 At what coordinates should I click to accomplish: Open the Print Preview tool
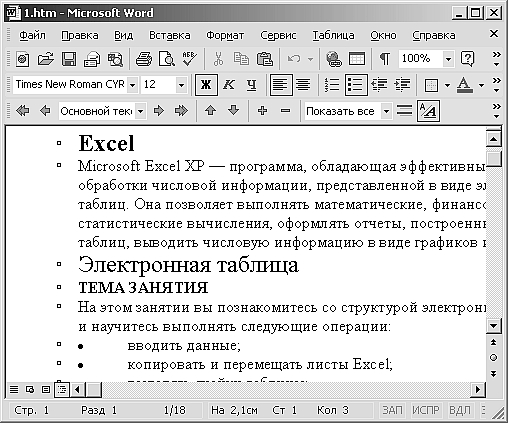click(166, 59)
